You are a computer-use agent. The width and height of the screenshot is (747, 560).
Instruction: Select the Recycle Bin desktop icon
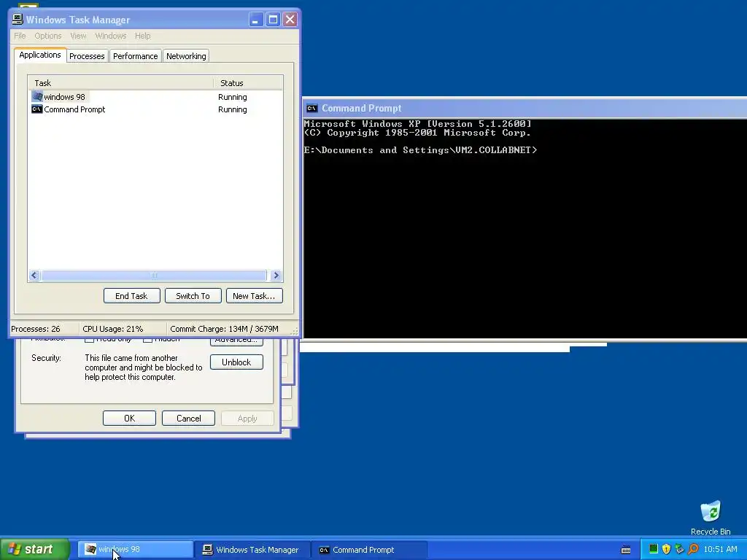click(711, 518)
